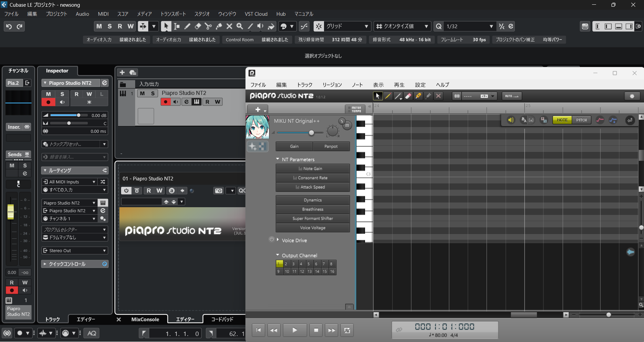Select the Glue tool in Cubase toolbar

coord(219,26)
